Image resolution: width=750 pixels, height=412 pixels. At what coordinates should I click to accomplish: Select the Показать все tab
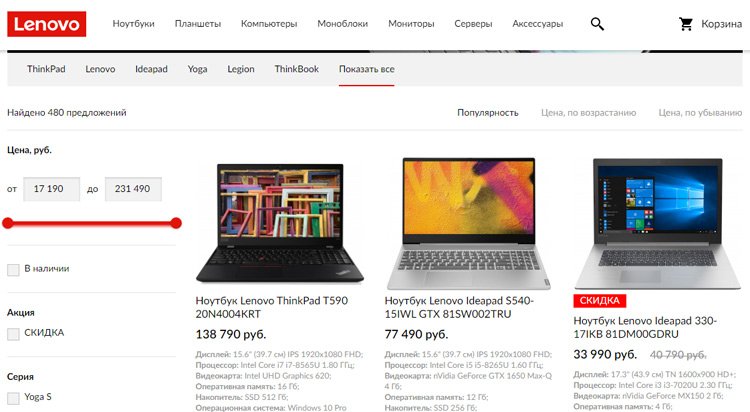click(366, 69)
